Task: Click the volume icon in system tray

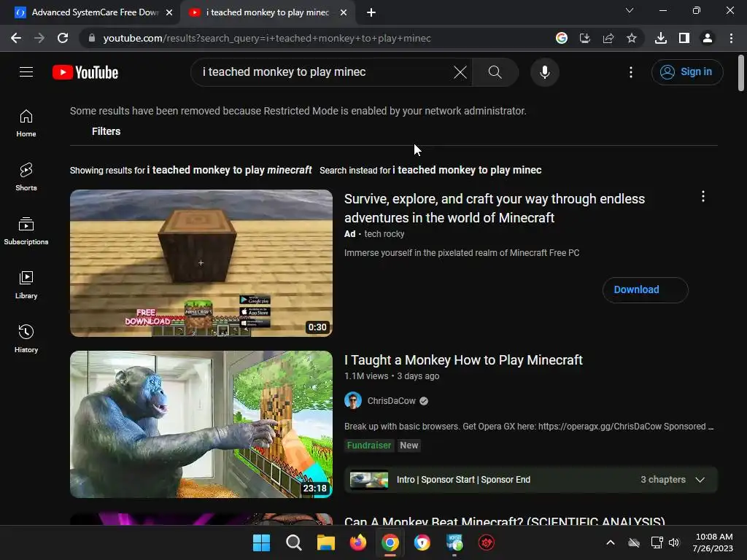Action: (673, 542)
